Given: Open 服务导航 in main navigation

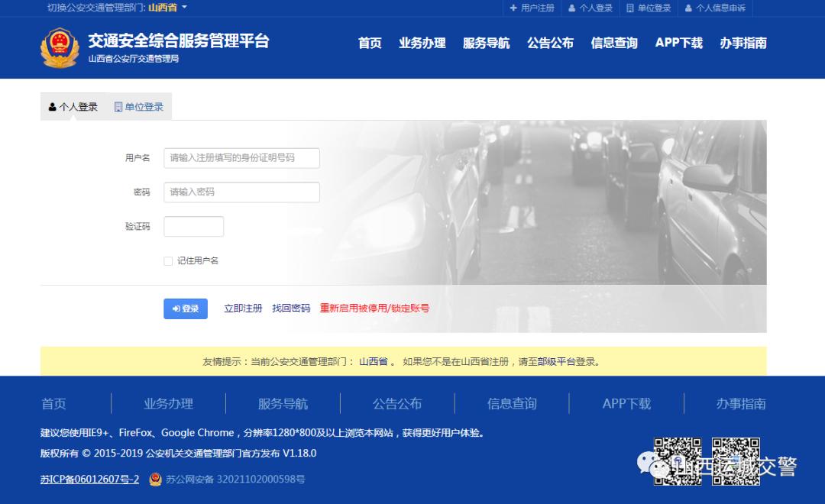Looking at the screenshot, I should click(486, 43).
